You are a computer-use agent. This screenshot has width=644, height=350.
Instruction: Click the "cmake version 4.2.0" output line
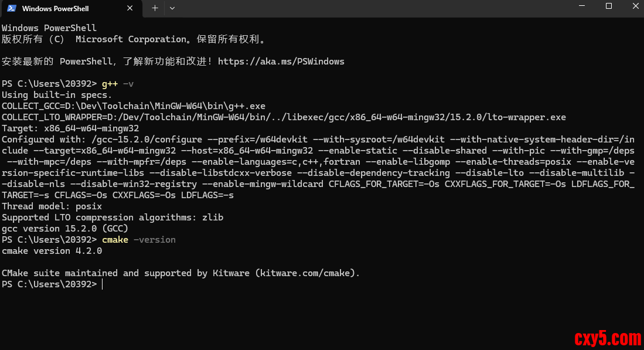coord(52,251)
